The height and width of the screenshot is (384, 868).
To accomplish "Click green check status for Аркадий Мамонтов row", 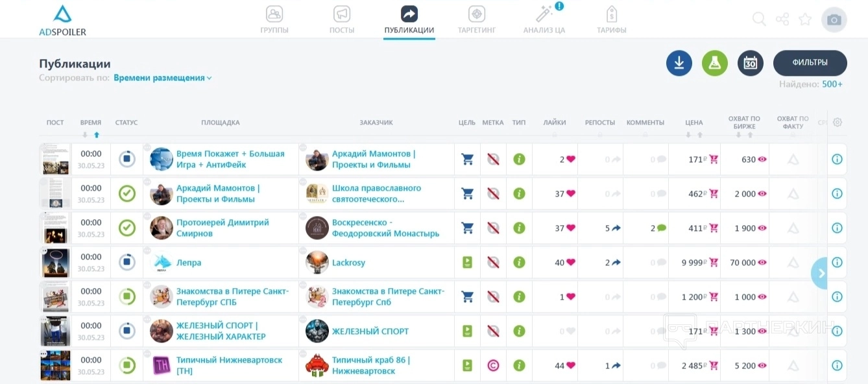I will pos(127,193).
